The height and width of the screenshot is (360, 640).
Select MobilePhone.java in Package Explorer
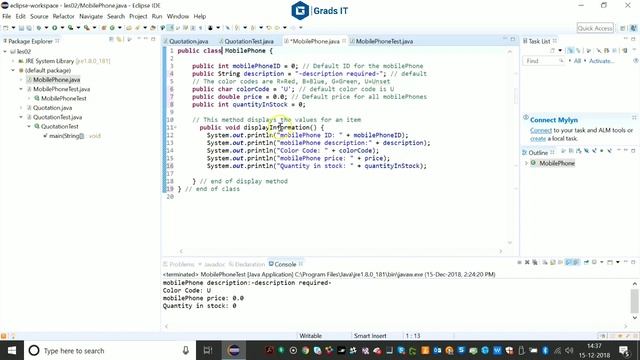[56, 80]
